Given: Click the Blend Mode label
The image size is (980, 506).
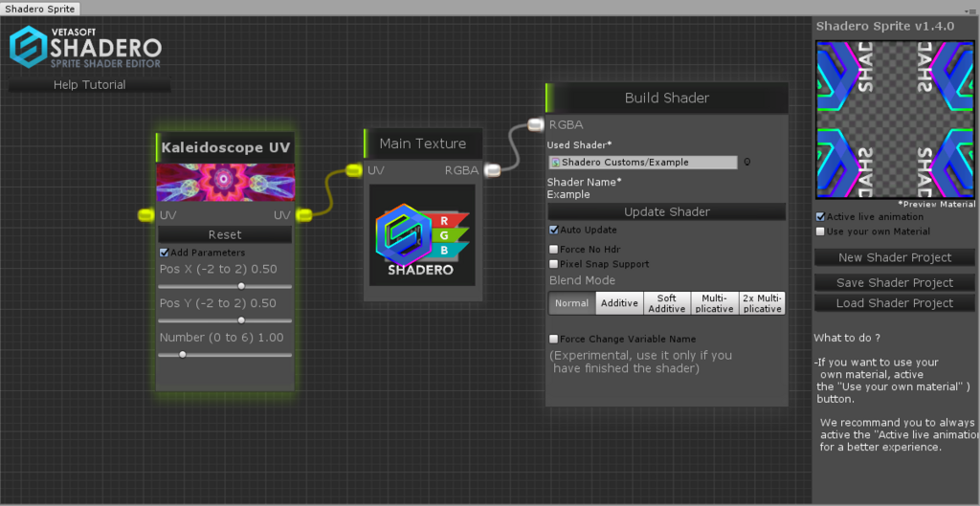Looking at the screenshot, I should pyautogui.click(x=582, y=280).
